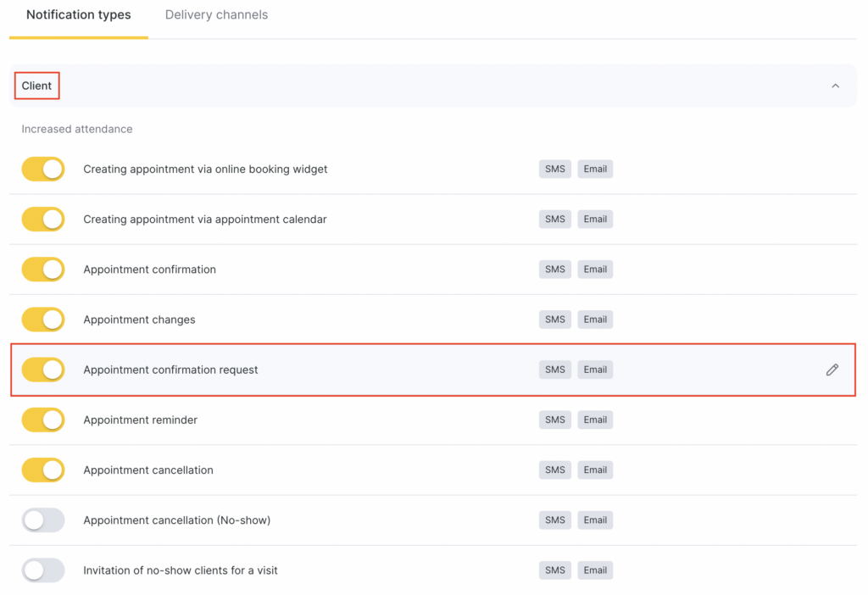Viewport: 868px width, 595px height.
Task: Collapse the Client section chevron
Action: (835, 86)
